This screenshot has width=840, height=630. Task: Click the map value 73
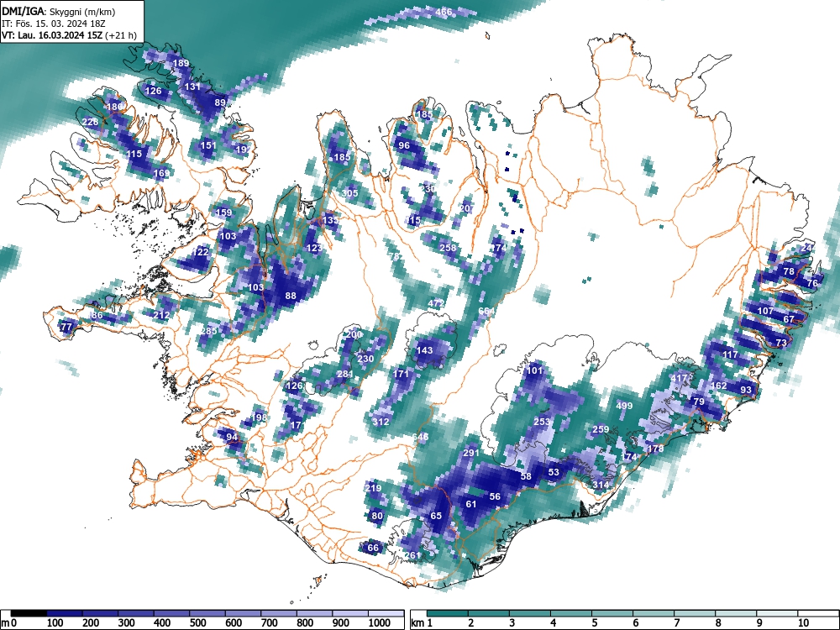[x=781, y=343]
